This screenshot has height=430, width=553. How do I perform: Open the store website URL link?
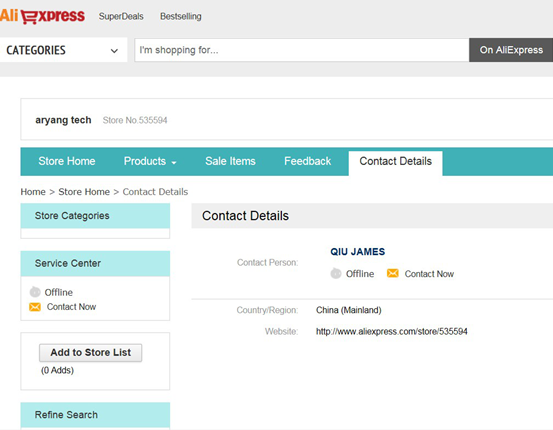391,332
